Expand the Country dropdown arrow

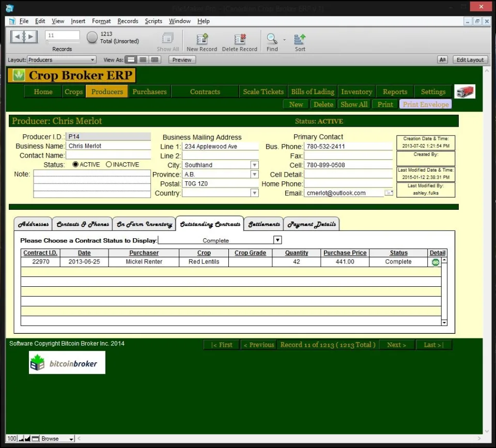click(x=255, y=193)
